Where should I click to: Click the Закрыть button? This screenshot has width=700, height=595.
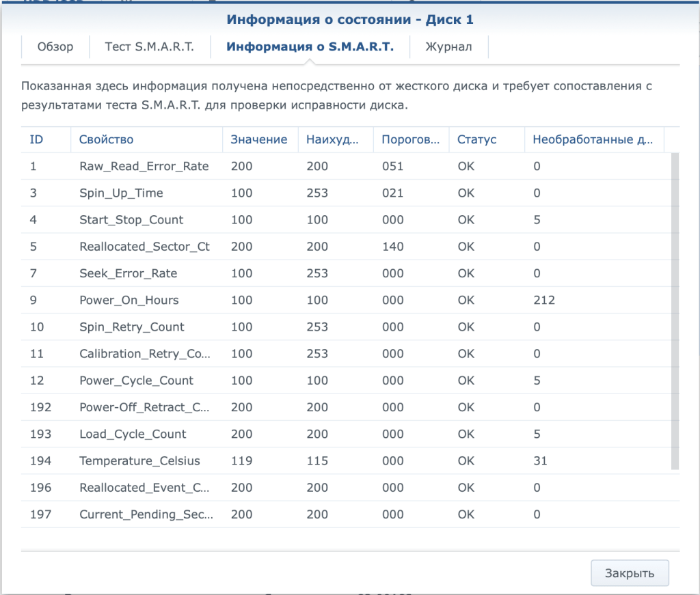(630, 573)
